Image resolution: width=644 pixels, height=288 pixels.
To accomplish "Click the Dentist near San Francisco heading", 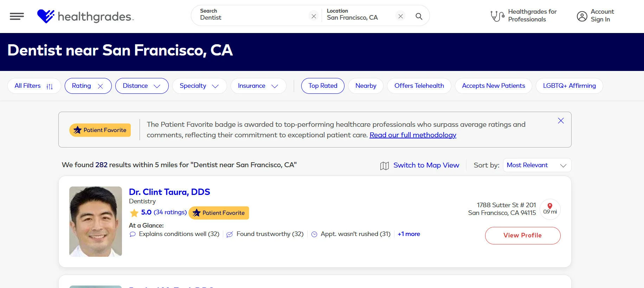I will tap(120, 50).
